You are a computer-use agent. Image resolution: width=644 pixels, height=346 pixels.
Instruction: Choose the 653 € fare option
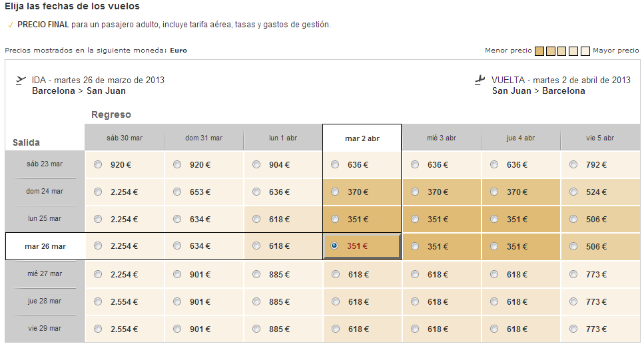coord(177,192)
